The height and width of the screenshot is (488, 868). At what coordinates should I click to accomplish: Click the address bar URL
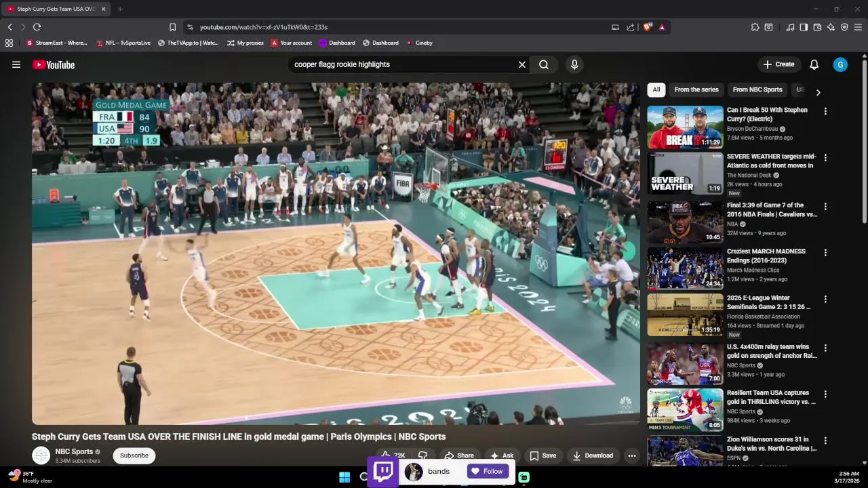point(264,27)
